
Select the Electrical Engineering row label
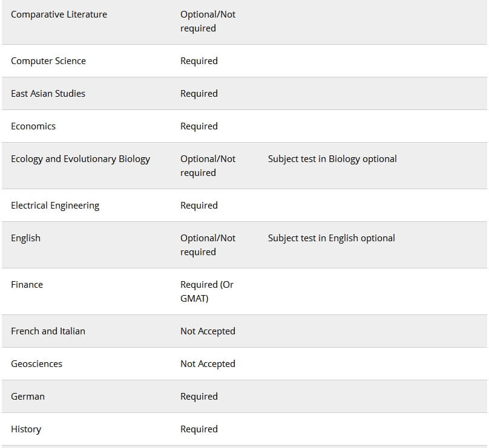point(55,206)
